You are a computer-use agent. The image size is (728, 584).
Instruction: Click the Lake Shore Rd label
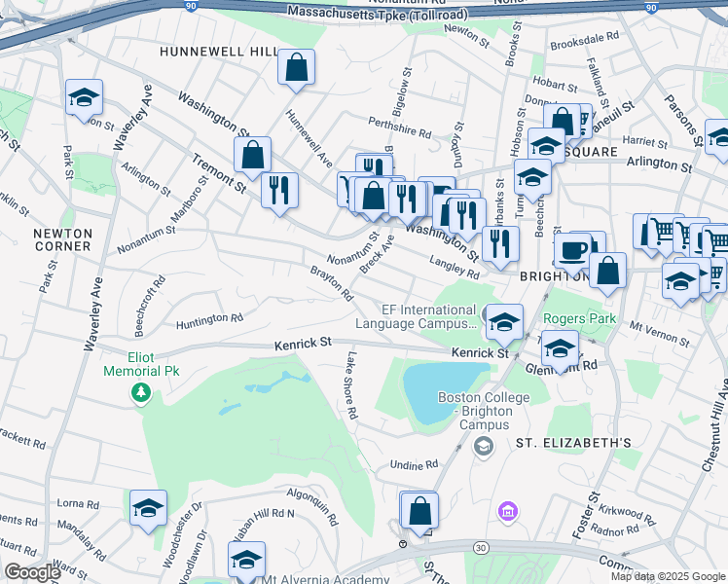pyautogui.click(x=352, y=385)
